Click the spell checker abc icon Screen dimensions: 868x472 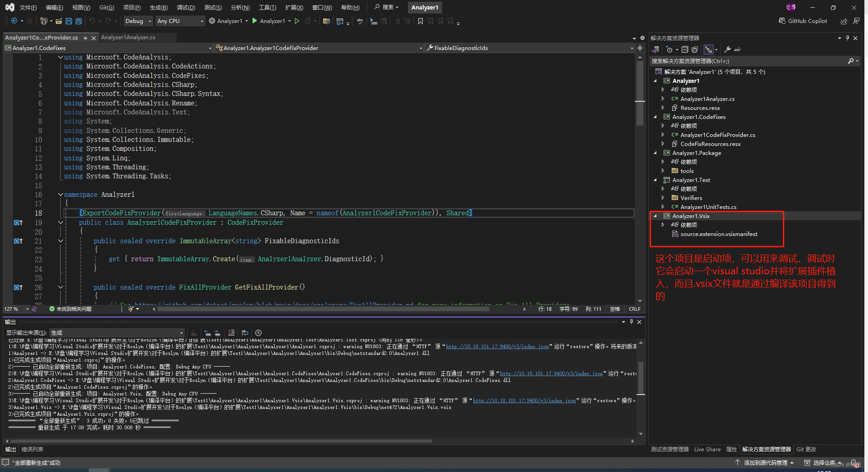pyautogui.click(x=360, y=21)
